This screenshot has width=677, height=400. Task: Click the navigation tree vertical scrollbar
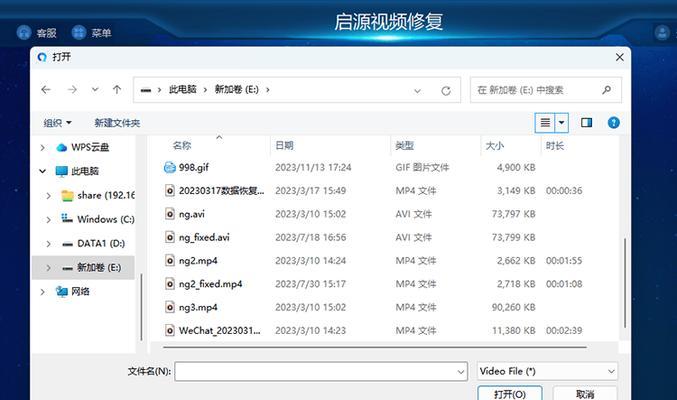(x=141, y=307)
